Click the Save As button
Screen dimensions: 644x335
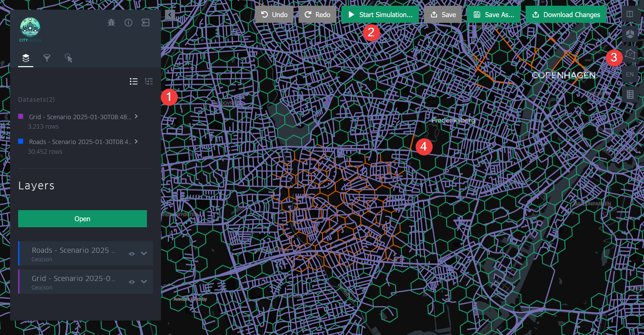tap(494, 14)
